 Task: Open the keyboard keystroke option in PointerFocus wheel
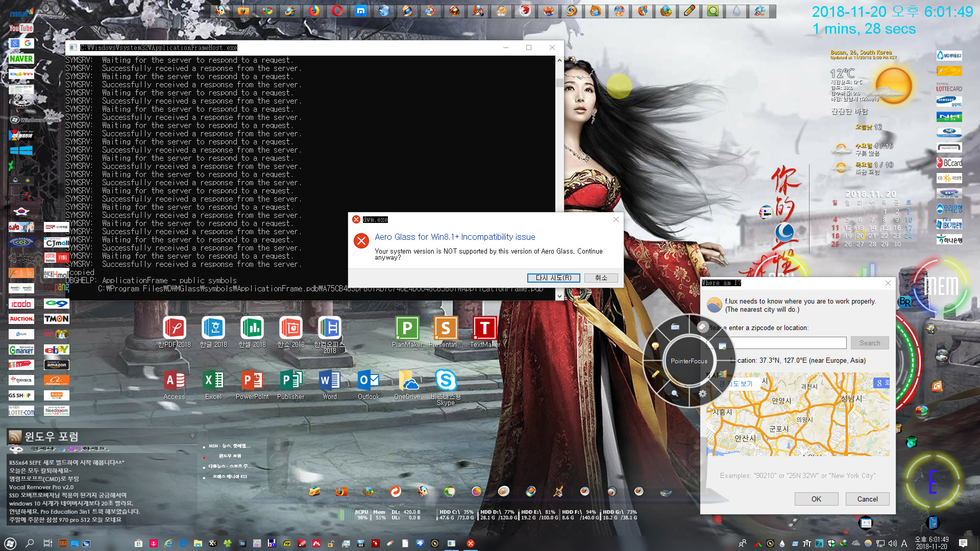pos(675,327)
